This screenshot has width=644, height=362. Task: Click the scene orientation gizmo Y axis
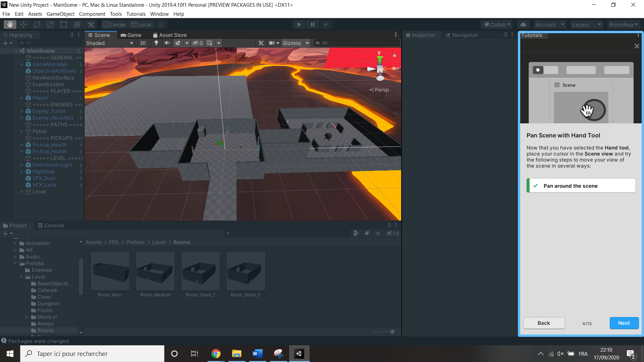pos(379,59)
